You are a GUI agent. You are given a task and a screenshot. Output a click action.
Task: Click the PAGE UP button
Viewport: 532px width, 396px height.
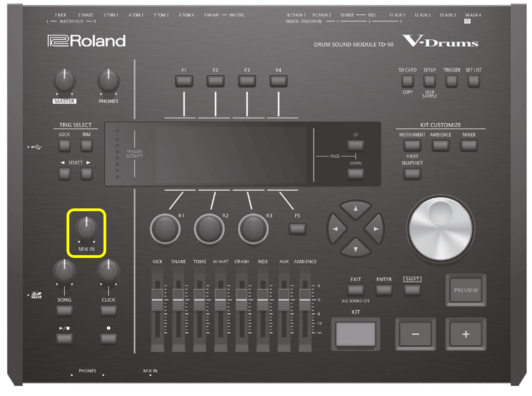point(356,145)
